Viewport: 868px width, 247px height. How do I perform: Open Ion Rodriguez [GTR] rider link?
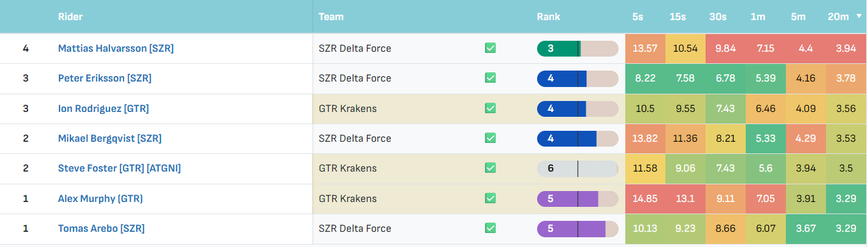(x=103, y=109)
